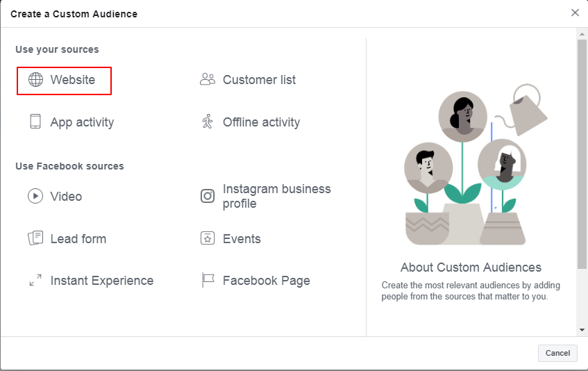This screenshot has width=588, height=371.
Task: Select the Instant Experience option
Action: coord(102,281)
